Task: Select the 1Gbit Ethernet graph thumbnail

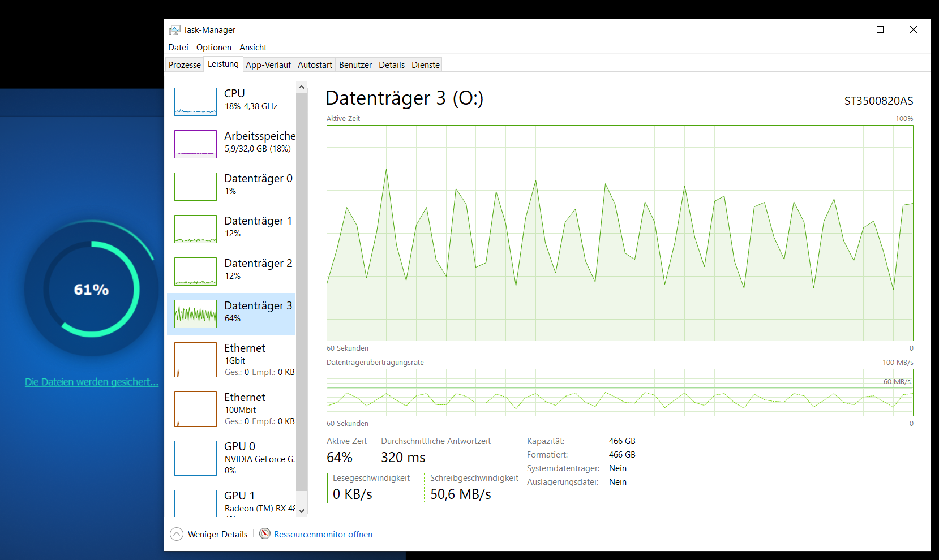Action: point(195,360)
